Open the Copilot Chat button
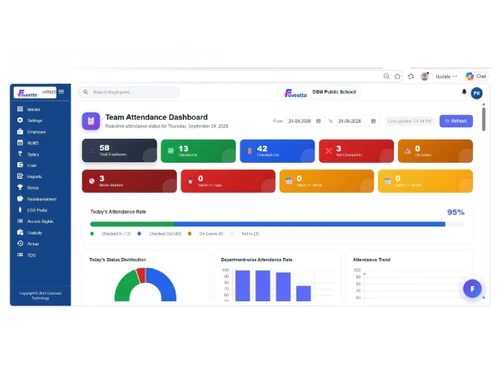The height and width of the screenshot is (375, 500). [476, 76]
